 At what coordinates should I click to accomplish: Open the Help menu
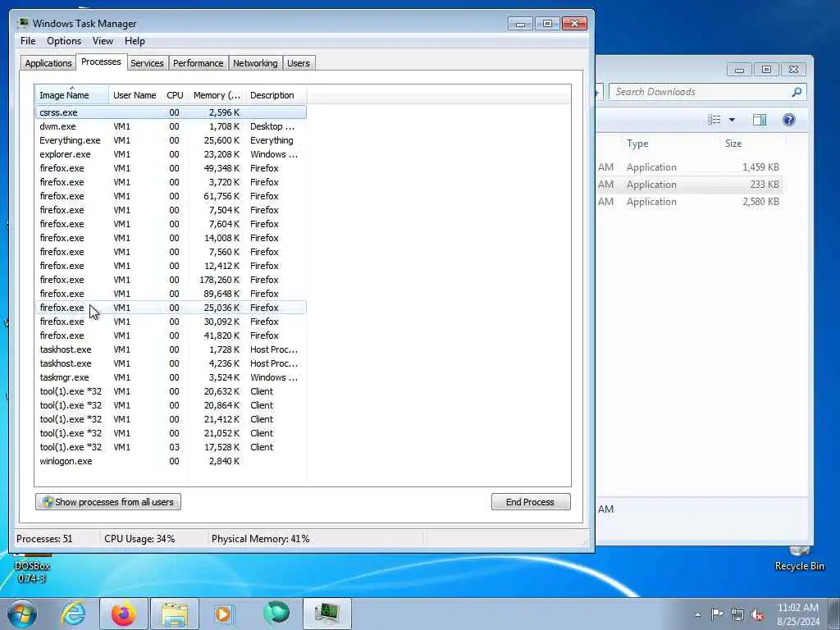pos(135,41)
